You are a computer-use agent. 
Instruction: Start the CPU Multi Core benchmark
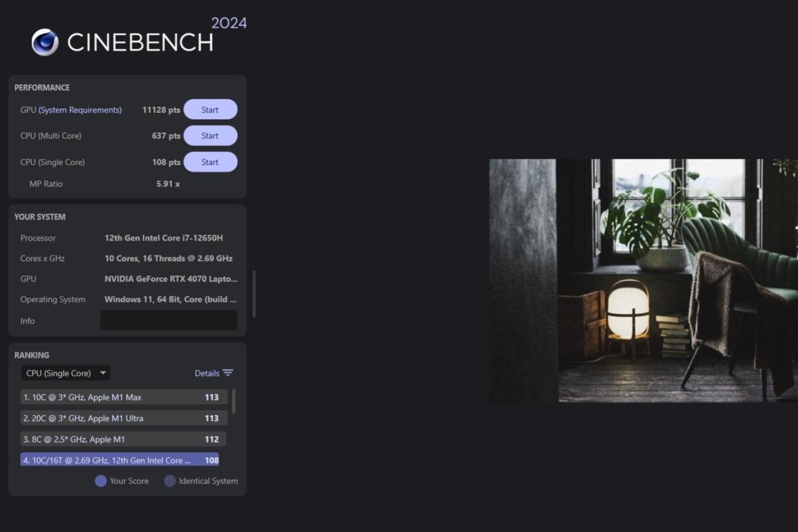[x=210, y=136]
